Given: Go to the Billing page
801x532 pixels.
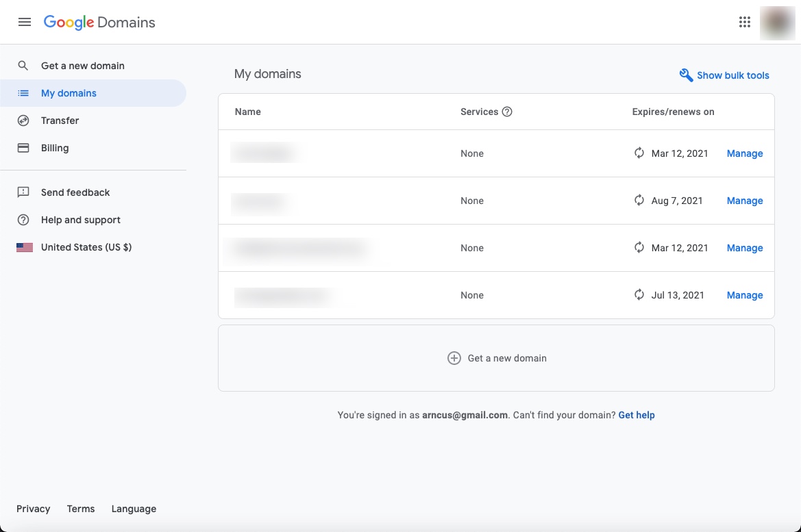Looking at the screenshot, I should (55, 148).
